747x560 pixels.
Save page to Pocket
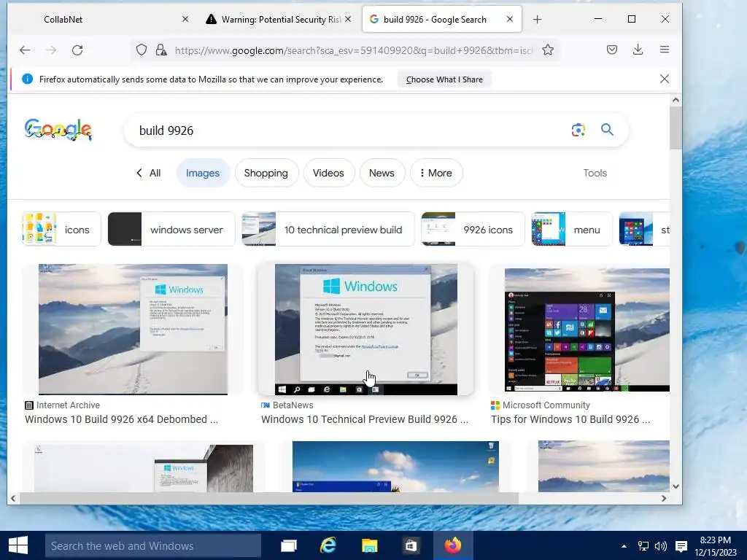pyautogui.click(x=612, y=50)
